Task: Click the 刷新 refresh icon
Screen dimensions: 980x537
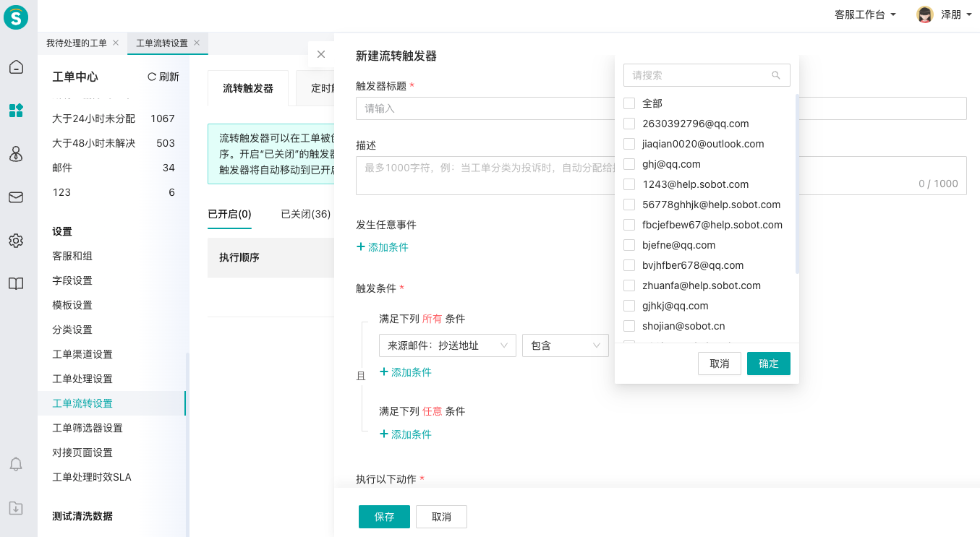Action: pos(152,77)
